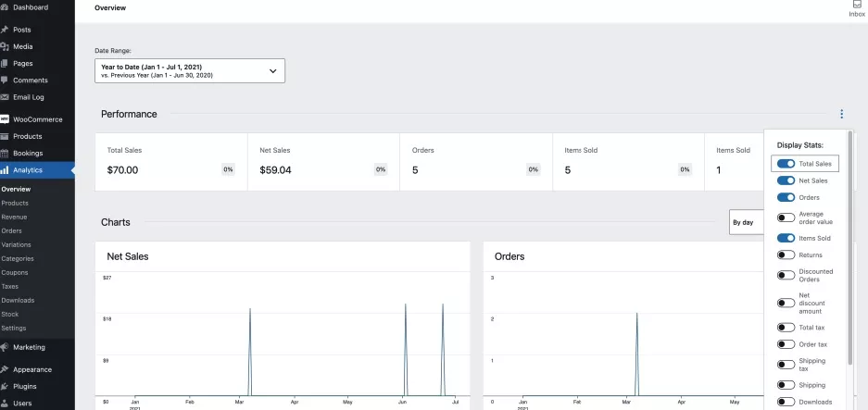Viewport: 868px width, 410px height.
Task: Click the WooCommerce logo icon
Action: point(4,119)
